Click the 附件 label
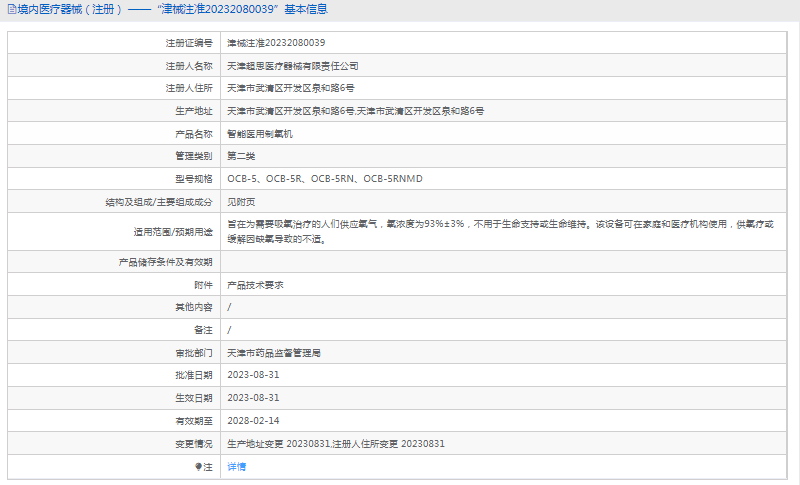 (203, 285)
